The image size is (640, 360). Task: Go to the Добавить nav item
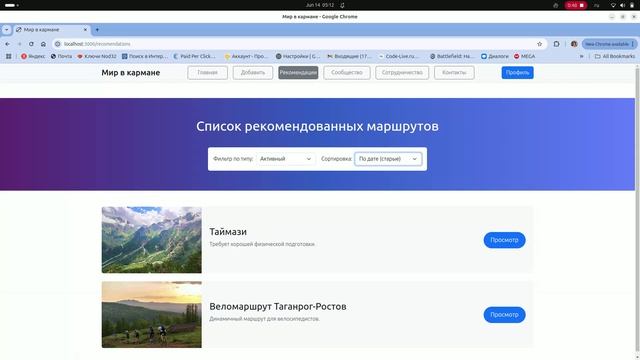click(x=253, y=73)
